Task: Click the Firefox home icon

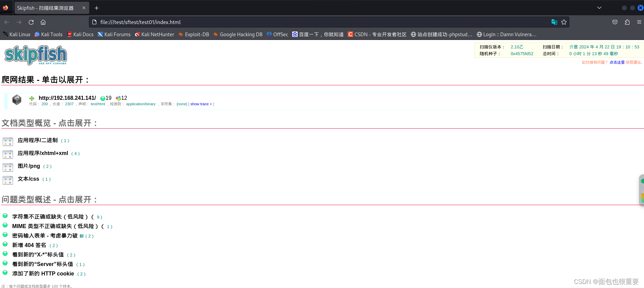Action: pos(43,22)
